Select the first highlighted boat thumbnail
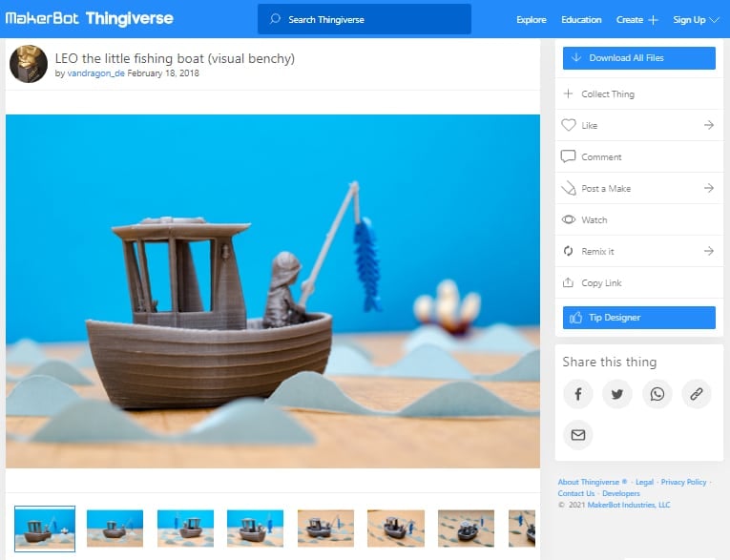730x560 pixels. click(x=45, y=529)
